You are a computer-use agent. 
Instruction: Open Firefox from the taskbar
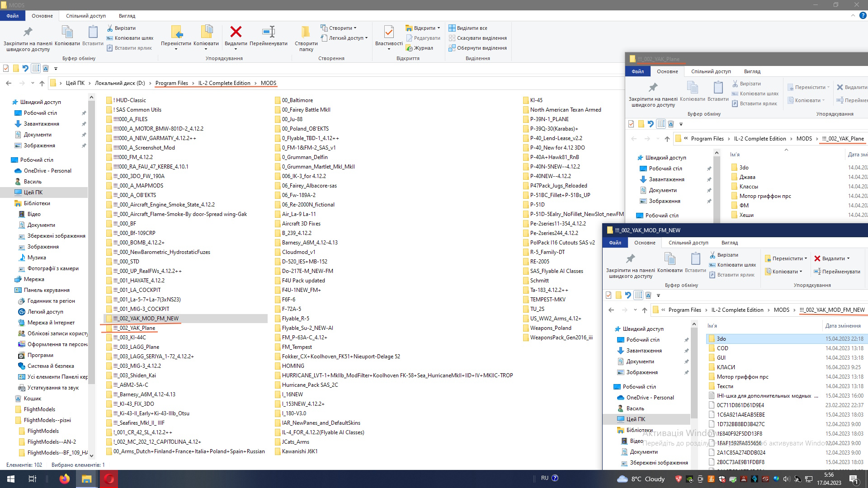pos(65,479)
